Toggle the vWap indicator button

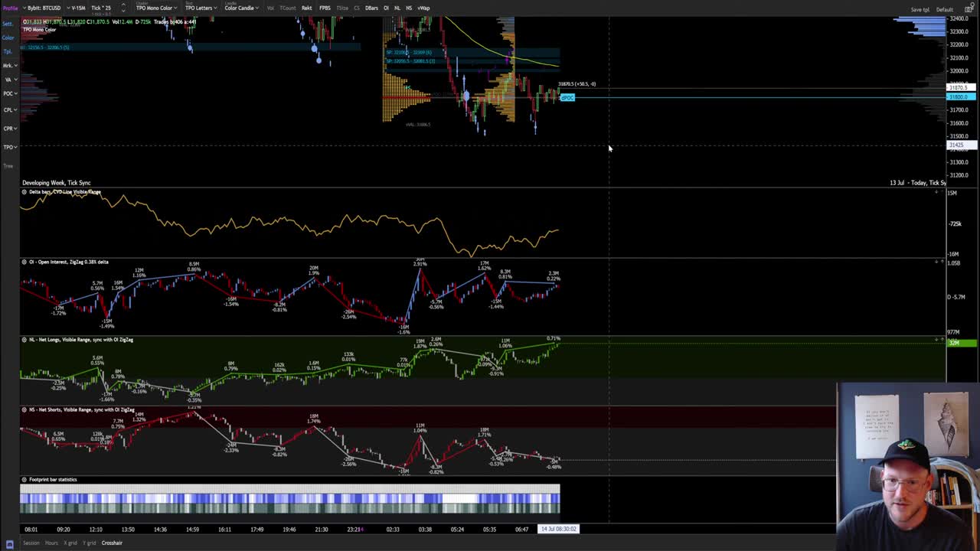(423, 8)
